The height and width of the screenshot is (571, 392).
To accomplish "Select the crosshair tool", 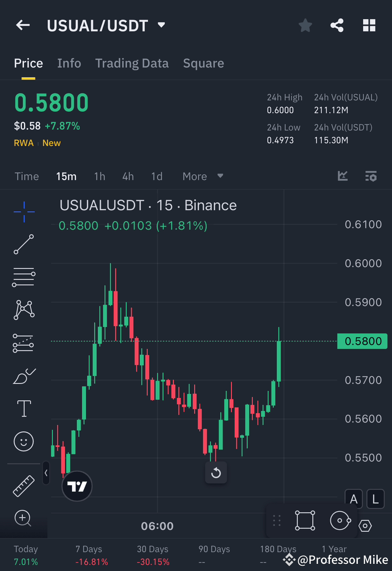I will [x=23, y=212].
